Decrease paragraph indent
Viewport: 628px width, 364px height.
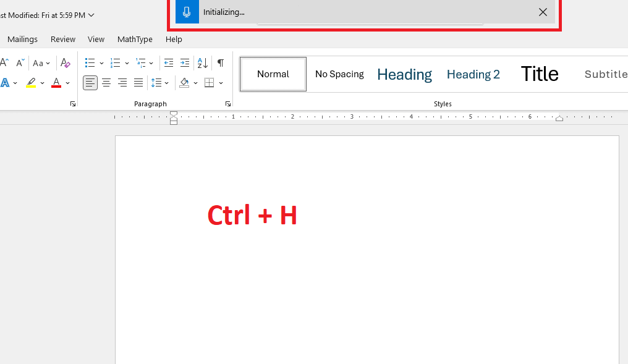(169, 63)
